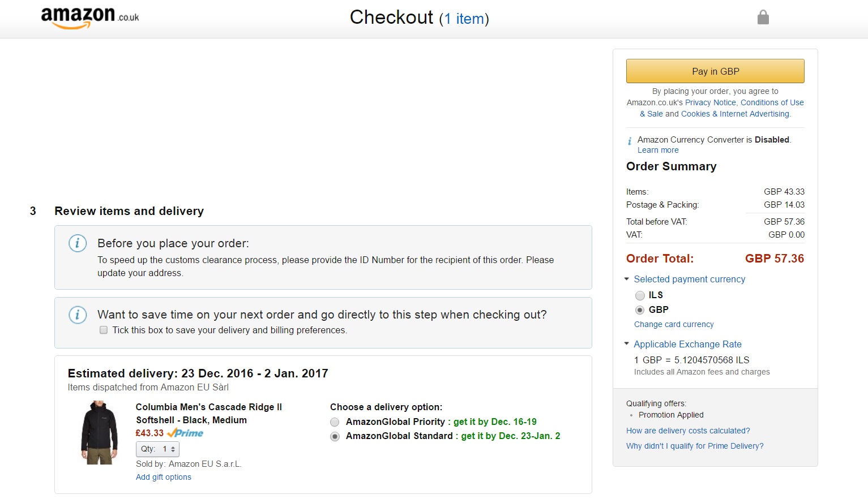Select AmazonGlobal Priority delivery option

335,422
